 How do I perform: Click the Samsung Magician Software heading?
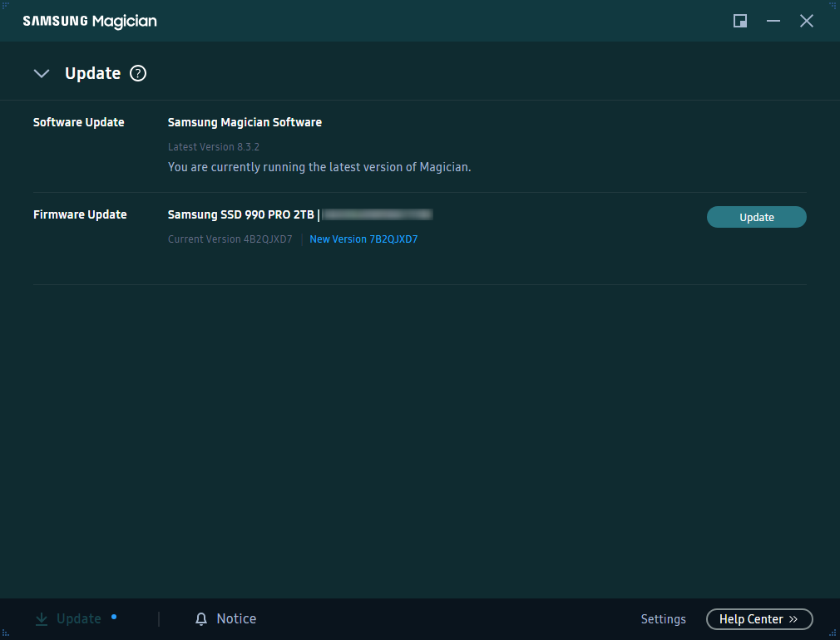[245, 122]
